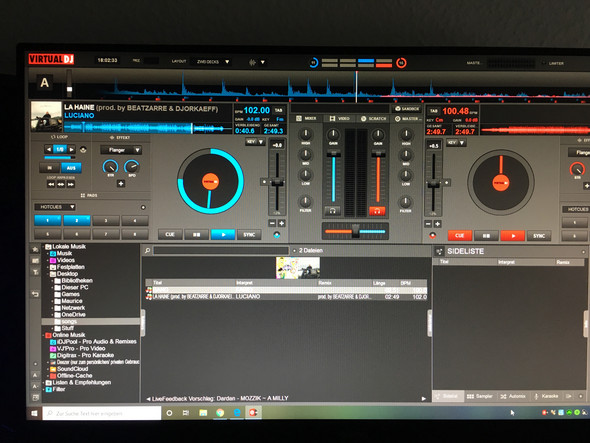Move loop forward with left deck forward icon
The image size is (590, 443).
click(x=71, y=184)
